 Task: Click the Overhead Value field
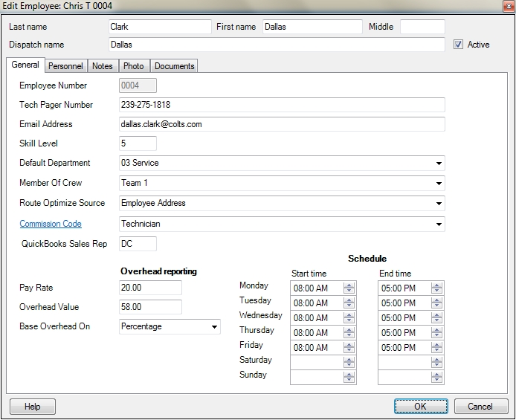[x=150, y=307]
